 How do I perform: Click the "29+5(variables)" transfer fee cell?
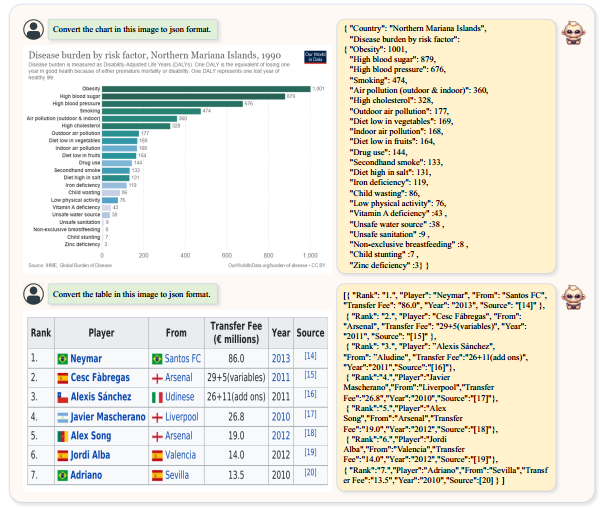click(236, 377)
